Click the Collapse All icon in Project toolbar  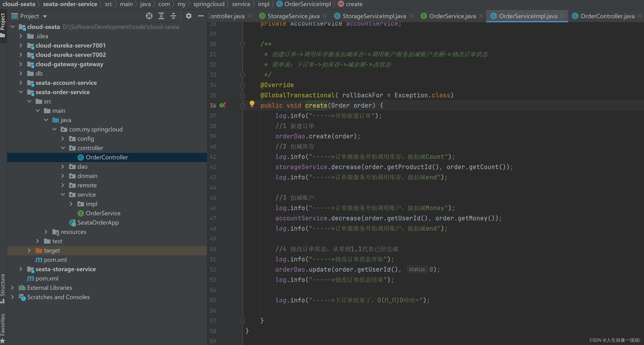[x=173, y=16]
